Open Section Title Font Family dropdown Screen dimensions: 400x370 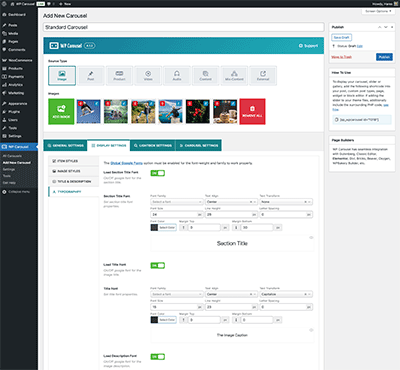click(x=177, y=202)
